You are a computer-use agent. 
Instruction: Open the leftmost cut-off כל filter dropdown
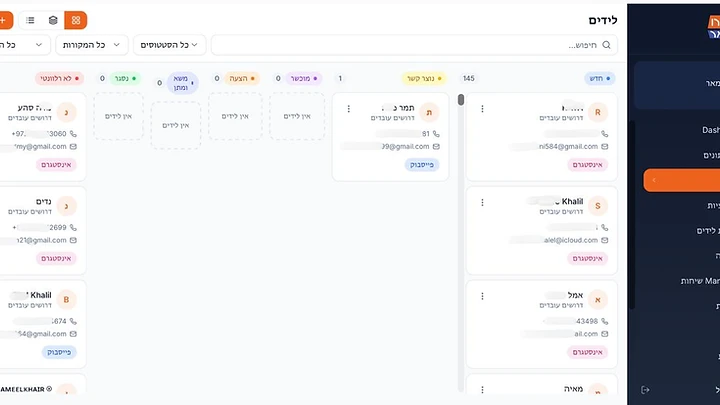(23, 45)
